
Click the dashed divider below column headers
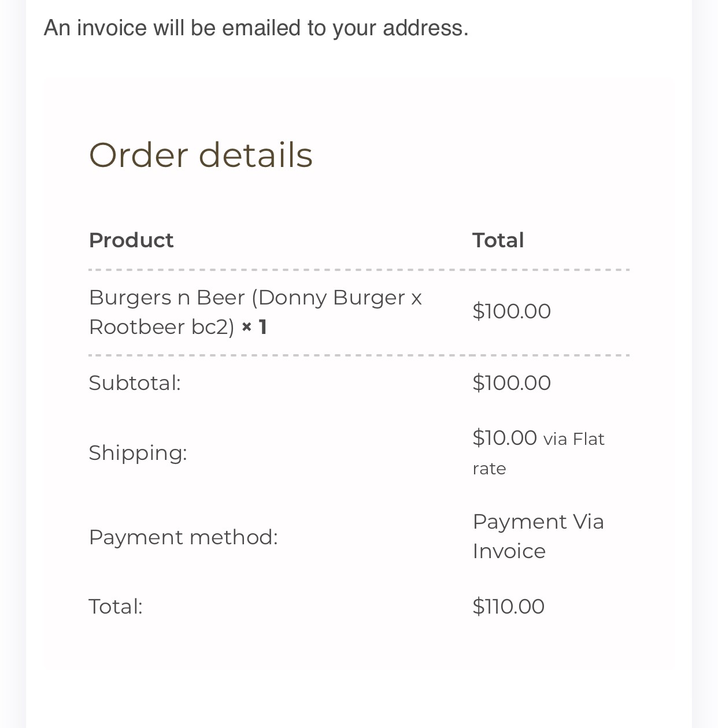pos(358,270)
